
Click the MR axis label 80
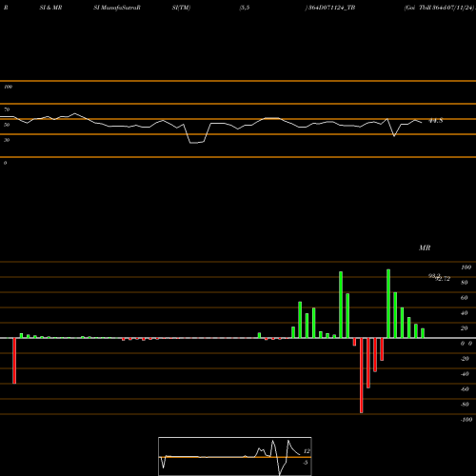(465, 283)
